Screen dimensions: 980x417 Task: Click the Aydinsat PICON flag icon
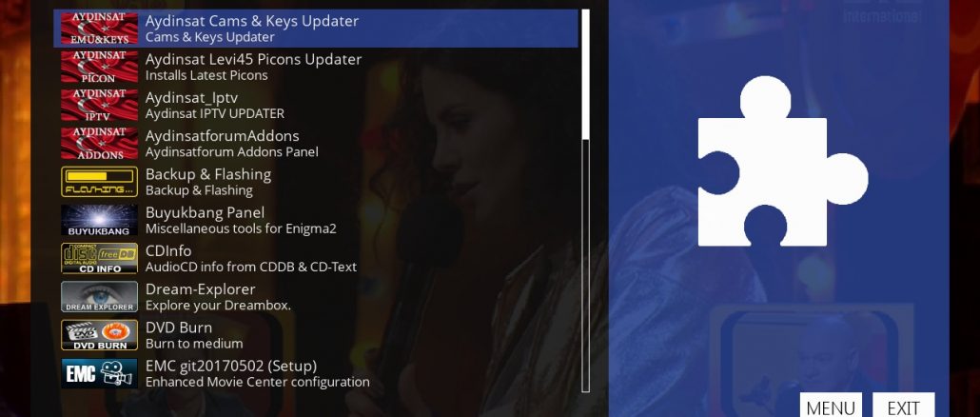(x=99, y=67)
